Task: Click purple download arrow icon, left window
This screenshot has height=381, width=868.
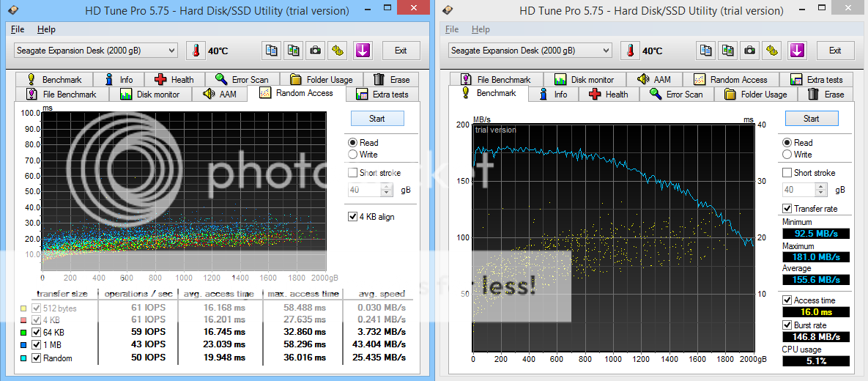Action: click(362, 51)
